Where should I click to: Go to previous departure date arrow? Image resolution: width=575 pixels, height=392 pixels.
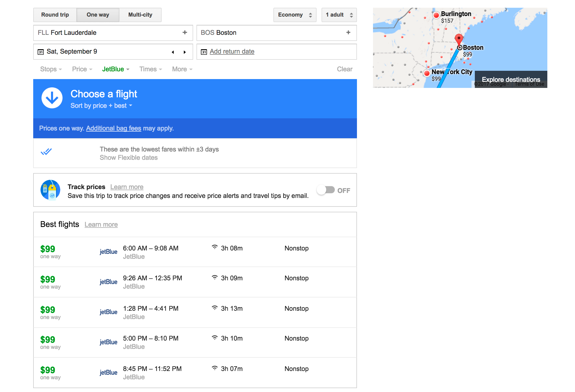tap(173, 52)
